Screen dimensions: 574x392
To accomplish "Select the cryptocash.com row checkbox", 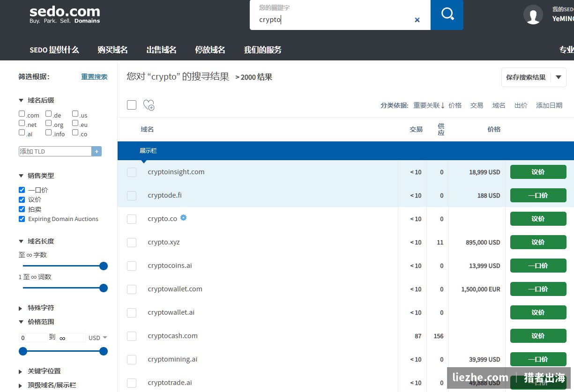I will coord(132,336).
